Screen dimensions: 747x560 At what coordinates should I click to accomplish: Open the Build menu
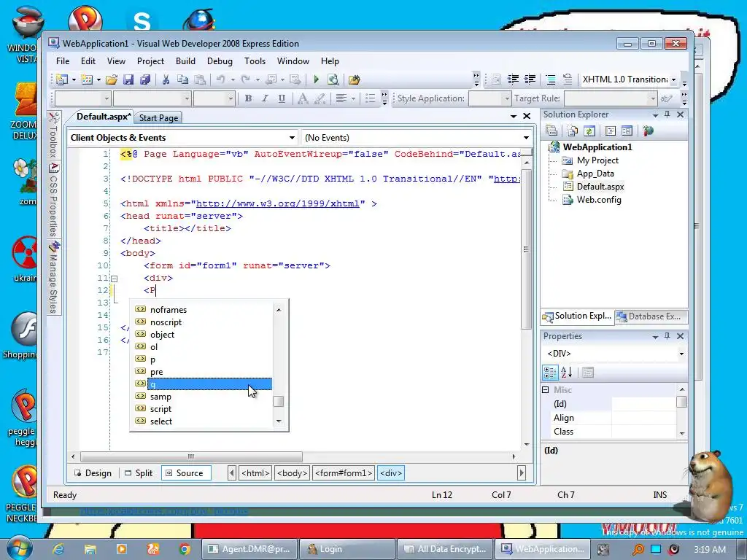(x=185, y=61)
